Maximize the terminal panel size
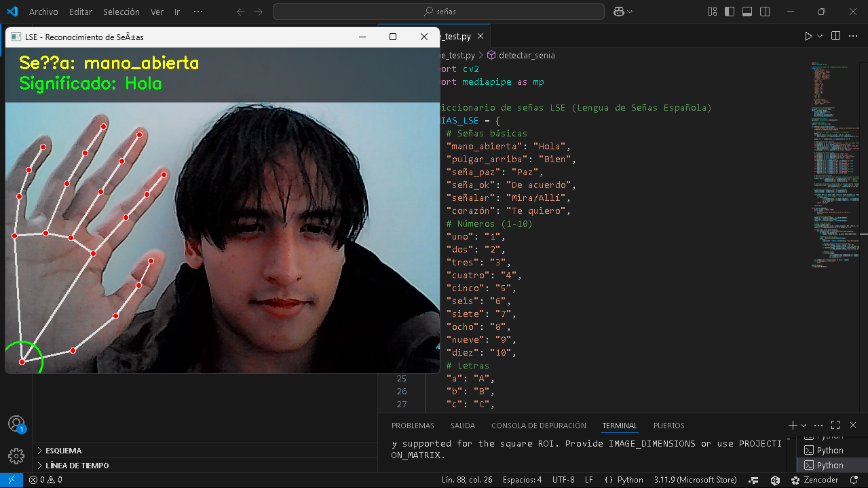 pos(835,425)
